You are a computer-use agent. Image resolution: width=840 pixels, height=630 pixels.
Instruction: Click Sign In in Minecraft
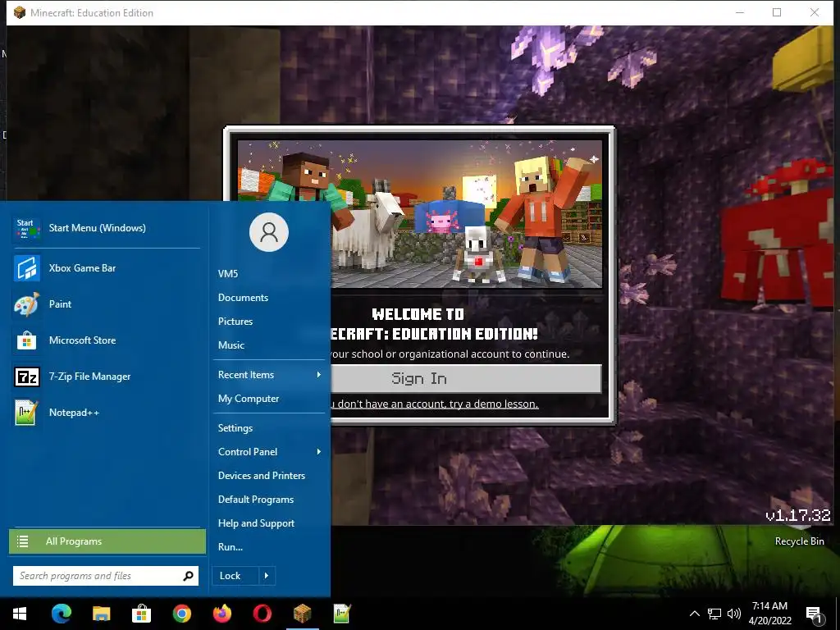click(x=466, y=379)
